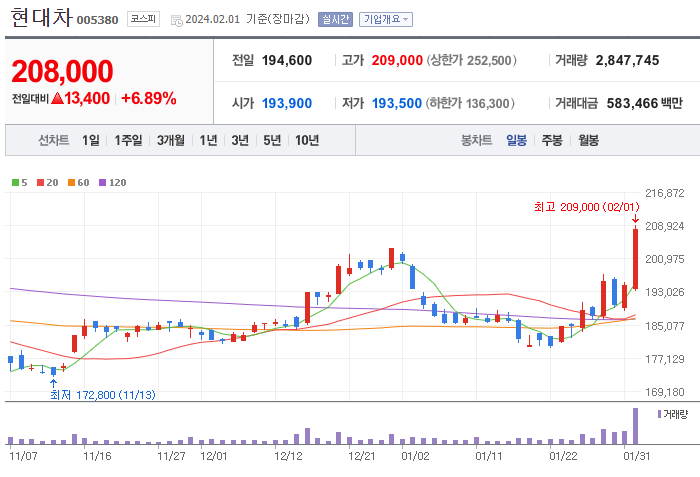Image resolution: width=700 pixels, height=477 pixels.
Task: Click the 169,180 y-axis label
Action: pos(665,392)
